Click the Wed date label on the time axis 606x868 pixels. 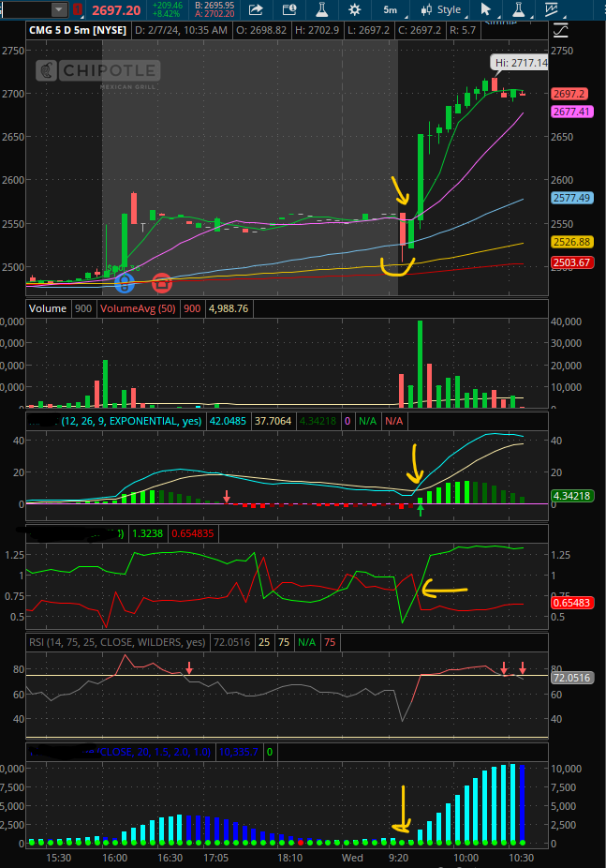(352, 858)
